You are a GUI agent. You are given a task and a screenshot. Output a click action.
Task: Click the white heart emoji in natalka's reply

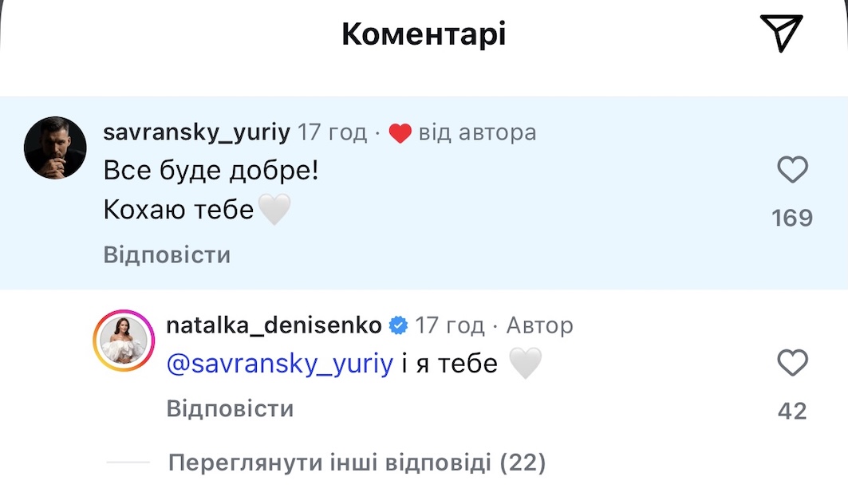click(x=526, y=364)
